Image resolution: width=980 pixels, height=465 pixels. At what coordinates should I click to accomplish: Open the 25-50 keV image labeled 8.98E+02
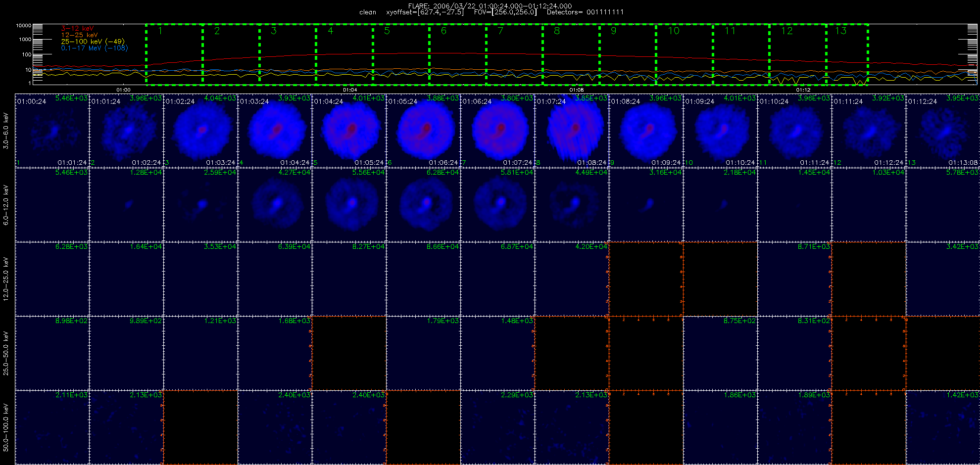(52, 353)
